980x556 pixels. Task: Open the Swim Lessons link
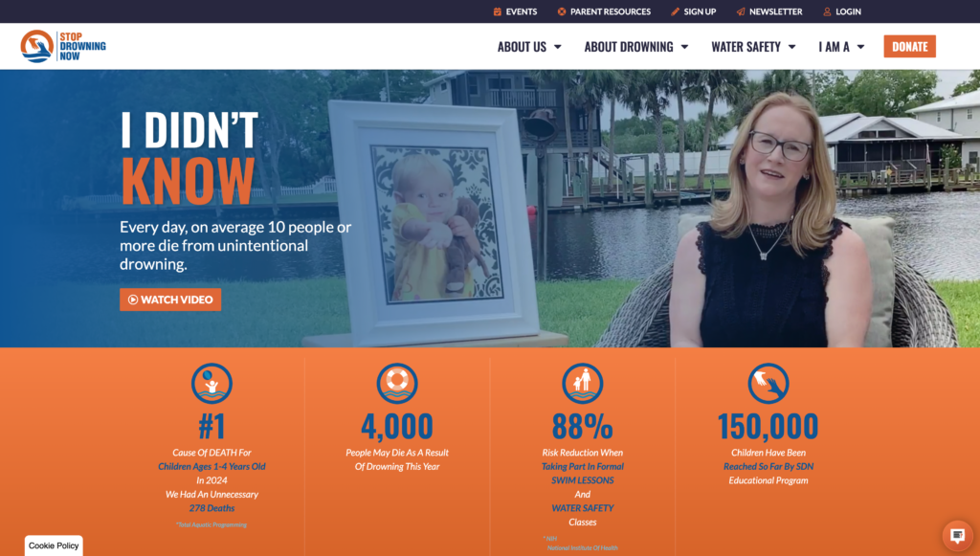[582, 480]
